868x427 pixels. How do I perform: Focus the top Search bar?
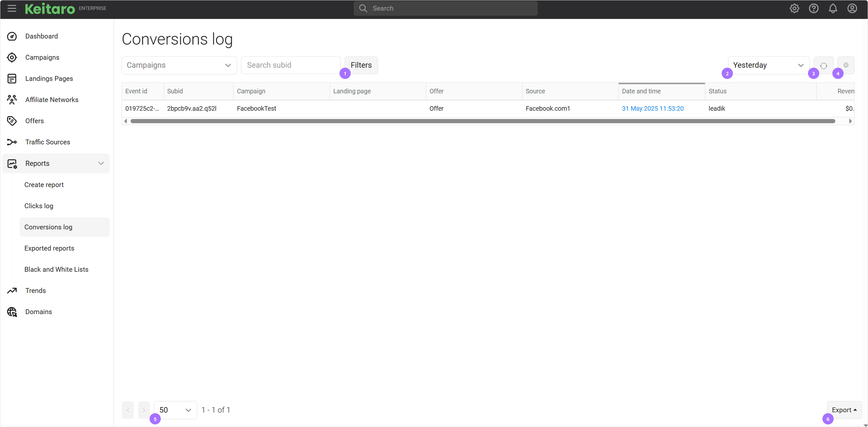pyautogui.click(x=445, y=8)
